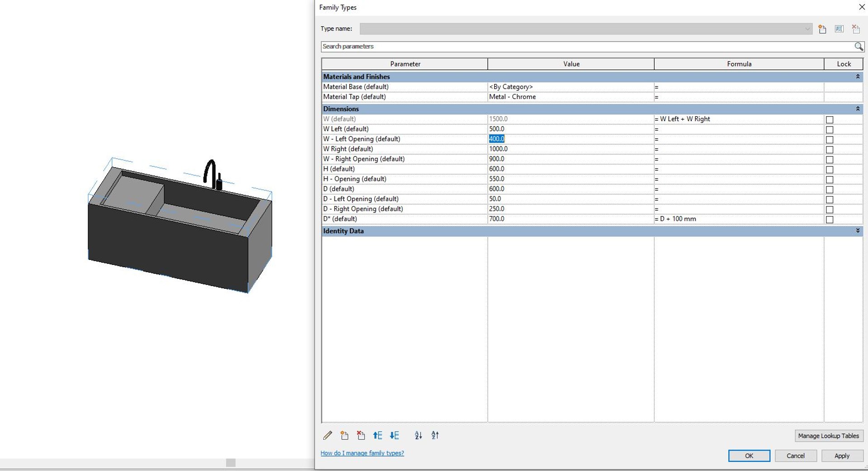The height and width of the screenshot is (471, 868).
Task: Click the Delete Type icon
Action: 856,29
